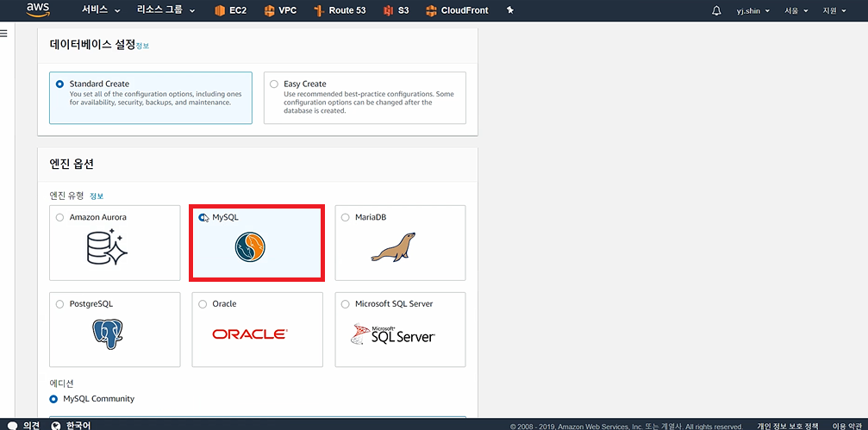Viewport: 868px width, 430px height.
Task: Select Oracle engine radio button
Action: tap(203, 304)
